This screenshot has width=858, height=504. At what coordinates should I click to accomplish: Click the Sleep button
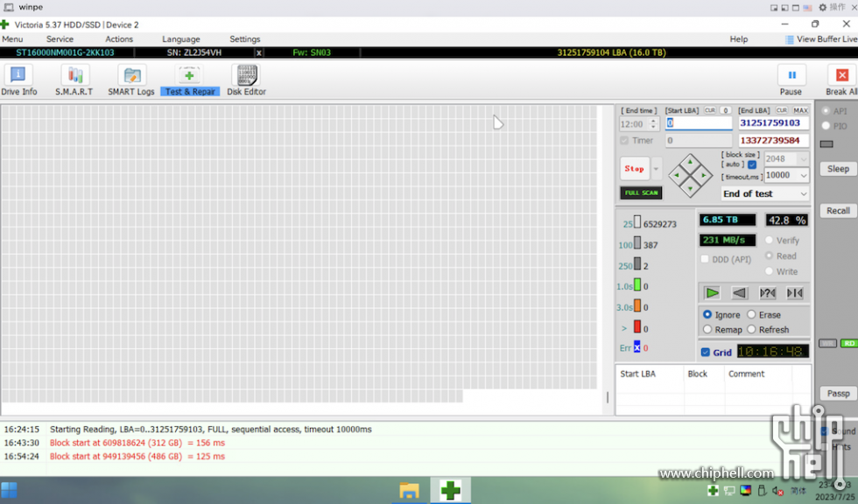tap(839, 169)
